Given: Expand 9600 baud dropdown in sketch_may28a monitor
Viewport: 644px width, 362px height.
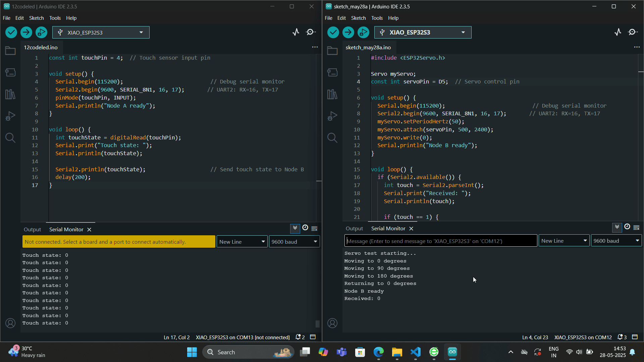Looking at the screenshot, I should click(616, 241).
